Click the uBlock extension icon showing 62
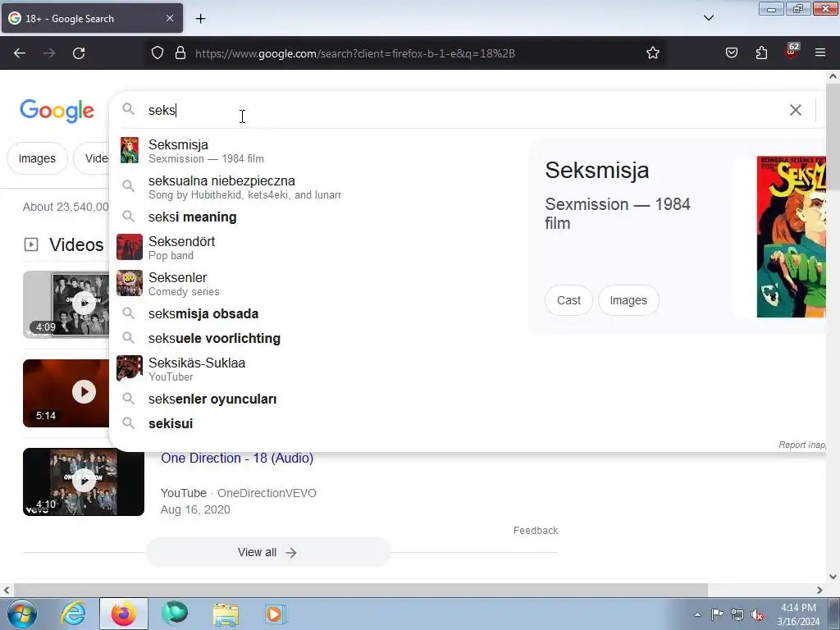 (792, 52)
